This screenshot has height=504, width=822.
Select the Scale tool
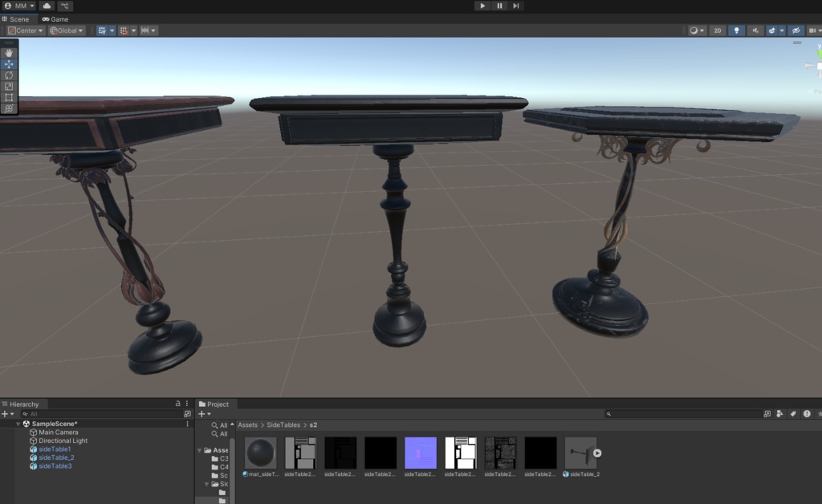click(9, 86)
